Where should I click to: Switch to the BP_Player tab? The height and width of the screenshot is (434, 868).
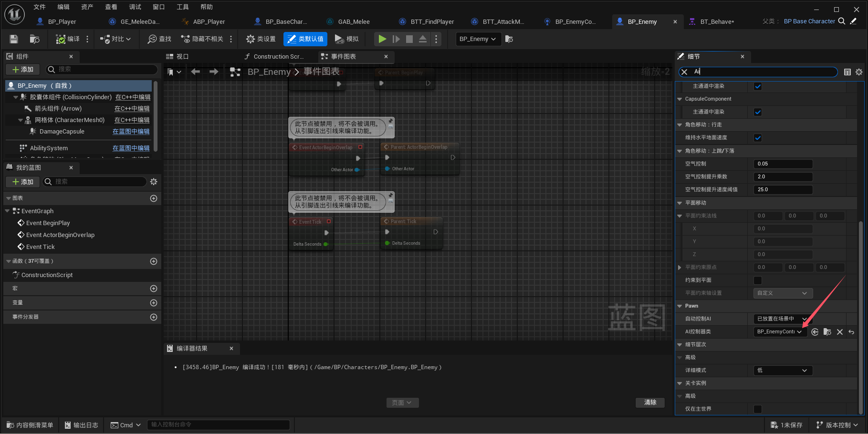pyautogui.click(x=62, y=21)
